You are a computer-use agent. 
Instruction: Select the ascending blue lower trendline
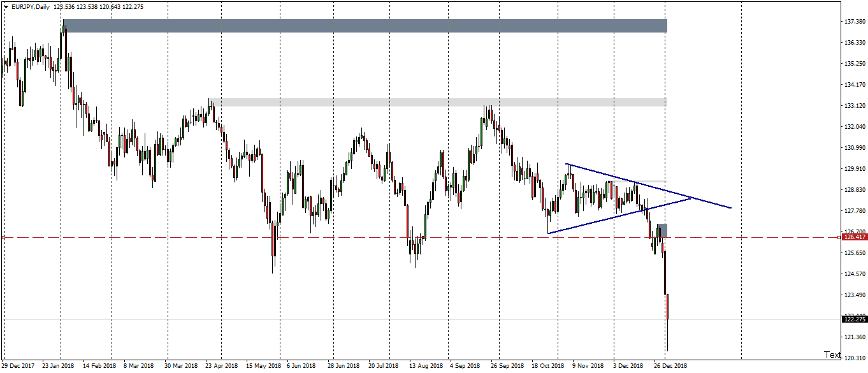coord(619,216)
